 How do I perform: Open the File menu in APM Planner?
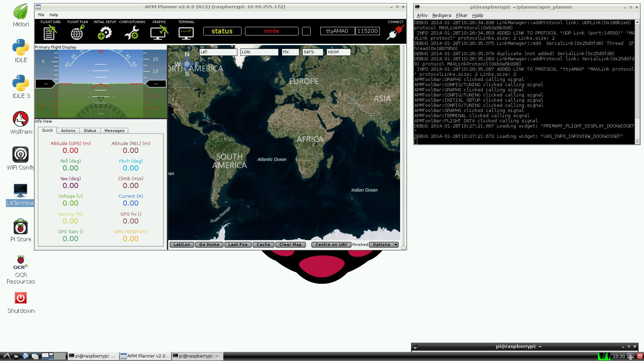point(41,15)
